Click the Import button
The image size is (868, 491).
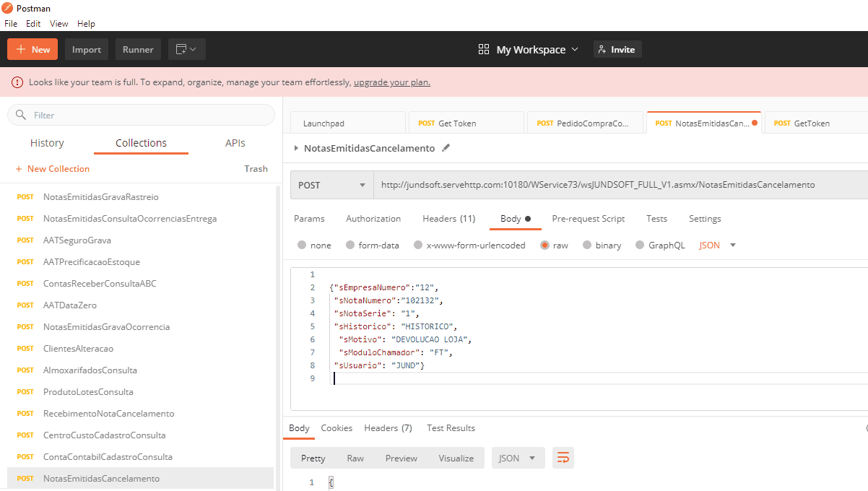click(87, 49)
